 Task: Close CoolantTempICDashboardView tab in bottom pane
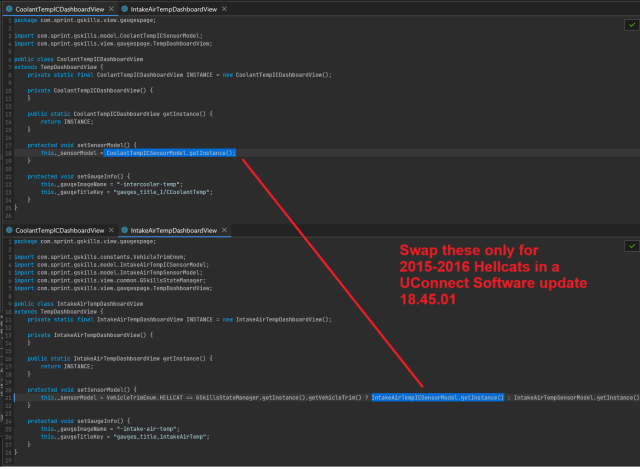click(x=109, y=230)
